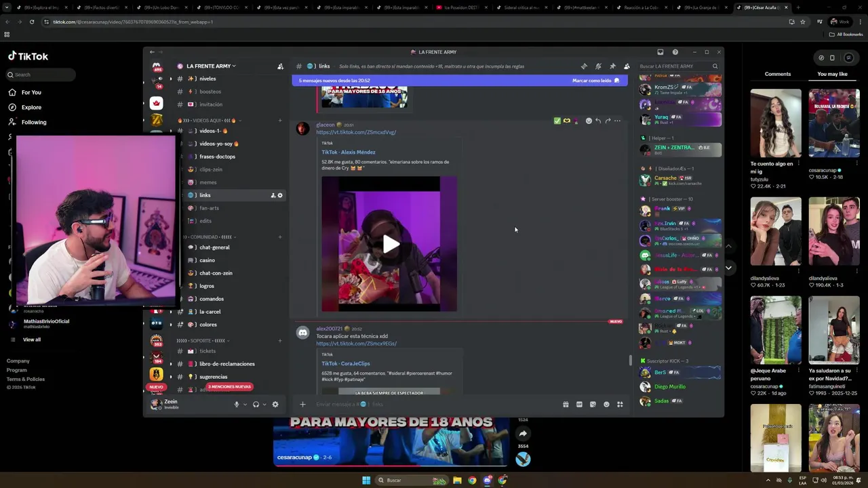Click the server invite people icon
The height and width of the screenshot is (488, 868).
click(280, 66)
